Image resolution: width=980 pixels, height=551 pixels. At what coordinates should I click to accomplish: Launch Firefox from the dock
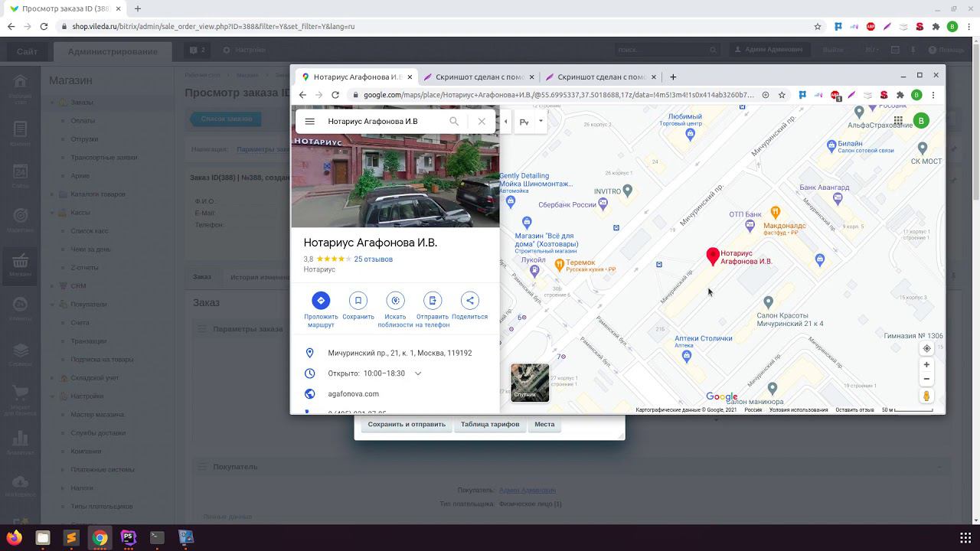(x=14, y=537)
